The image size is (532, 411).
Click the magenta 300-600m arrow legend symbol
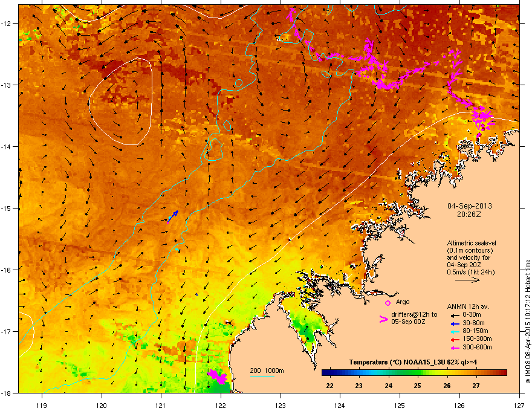click(455, 348)
